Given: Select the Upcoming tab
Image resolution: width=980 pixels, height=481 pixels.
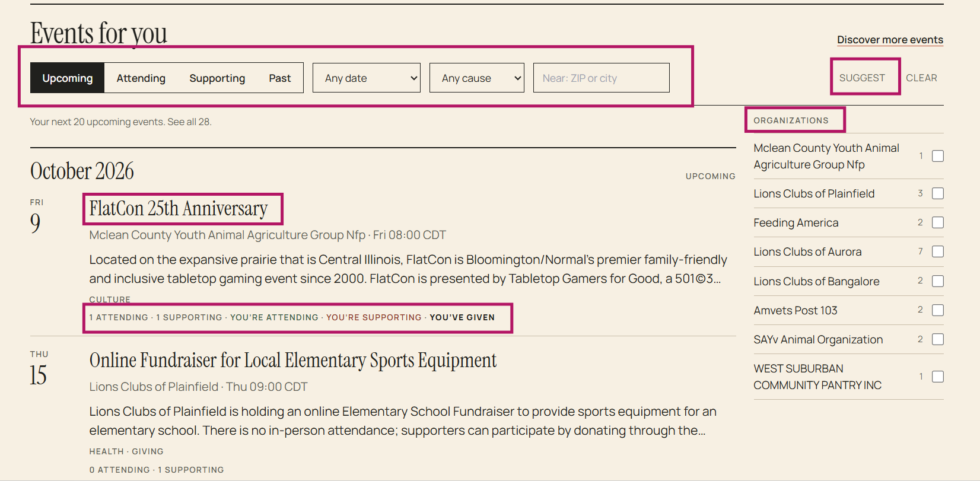Looking at the screenshot, I should 68,78.
